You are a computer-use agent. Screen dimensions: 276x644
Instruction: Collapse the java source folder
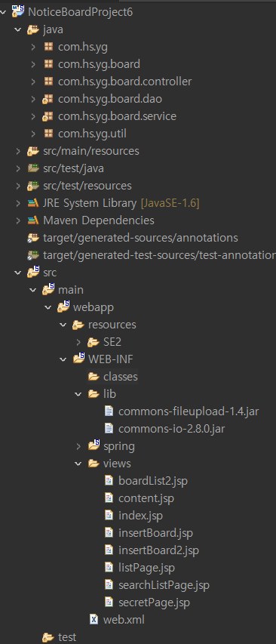pyautogui.click(x=18, y=29)
